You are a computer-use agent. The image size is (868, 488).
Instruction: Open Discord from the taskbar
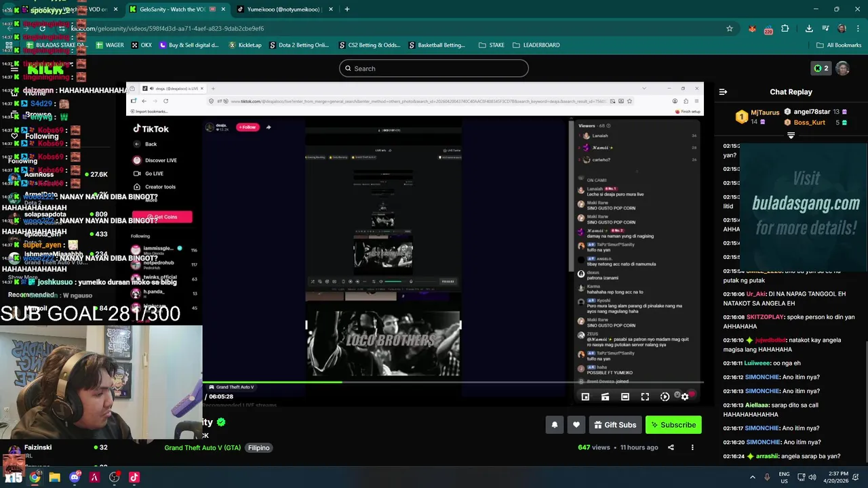pos(75,477)
